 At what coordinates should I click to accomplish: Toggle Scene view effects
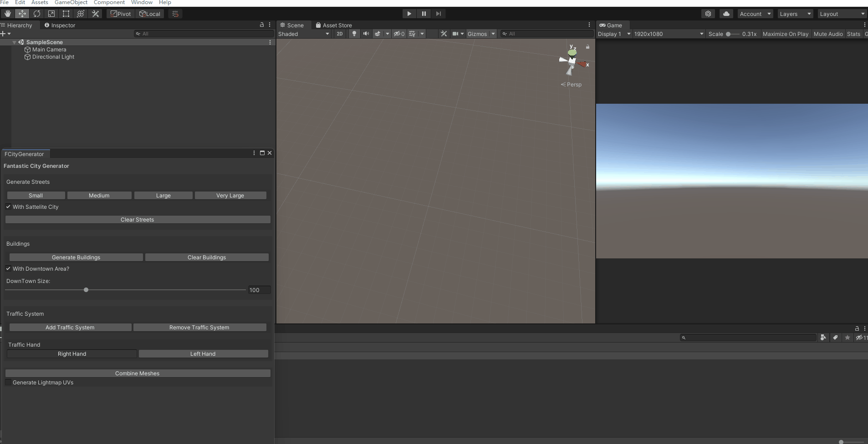(x=378, y=34)
